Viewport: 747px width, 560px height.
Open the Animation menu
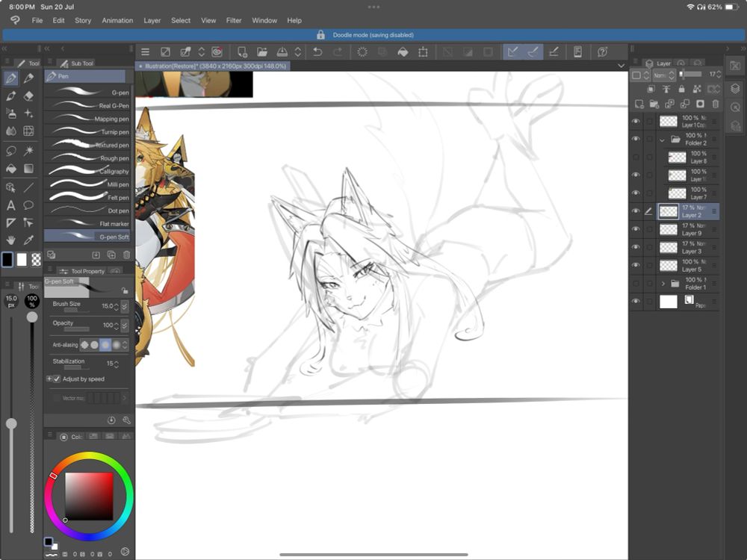(117, 20)
